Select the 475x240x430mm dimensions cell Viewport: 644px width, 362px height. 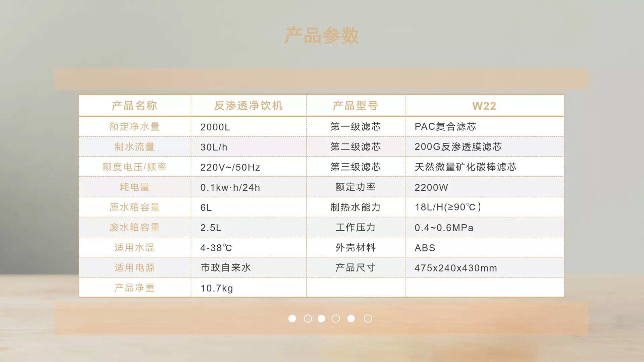click(455, 268)
